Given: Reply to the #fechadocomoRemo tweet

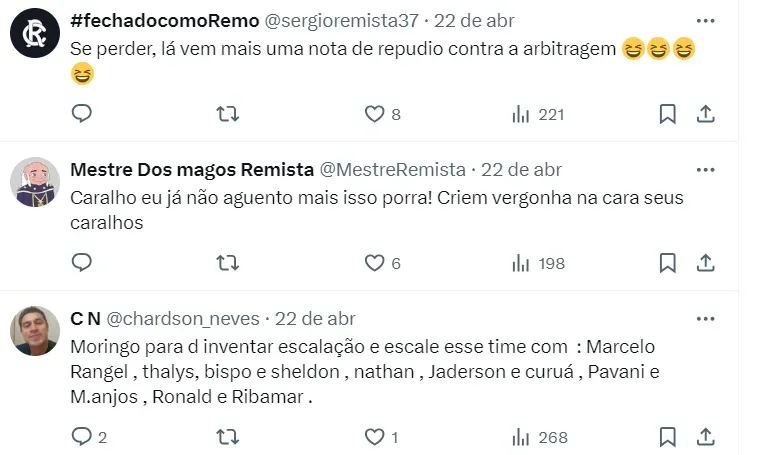Looking at the screenshot, I should 82,114.
